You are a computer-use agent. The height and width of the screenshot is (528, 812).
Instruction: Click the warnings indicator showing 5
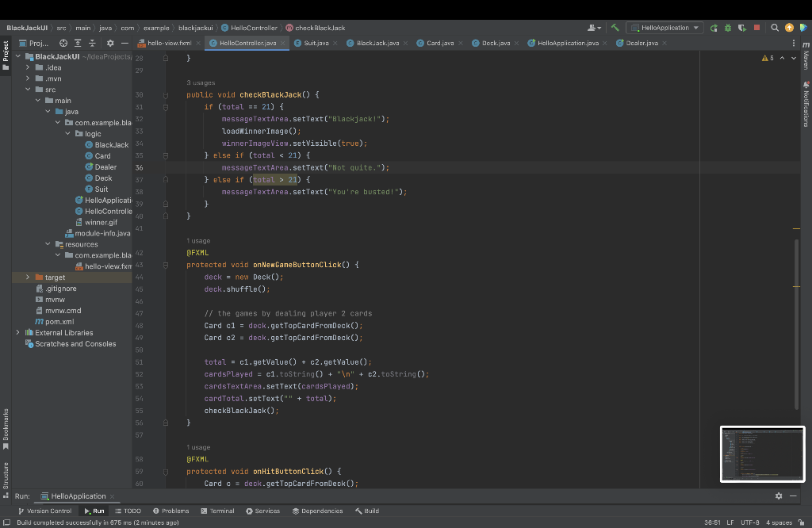click(x=768, y=58)
